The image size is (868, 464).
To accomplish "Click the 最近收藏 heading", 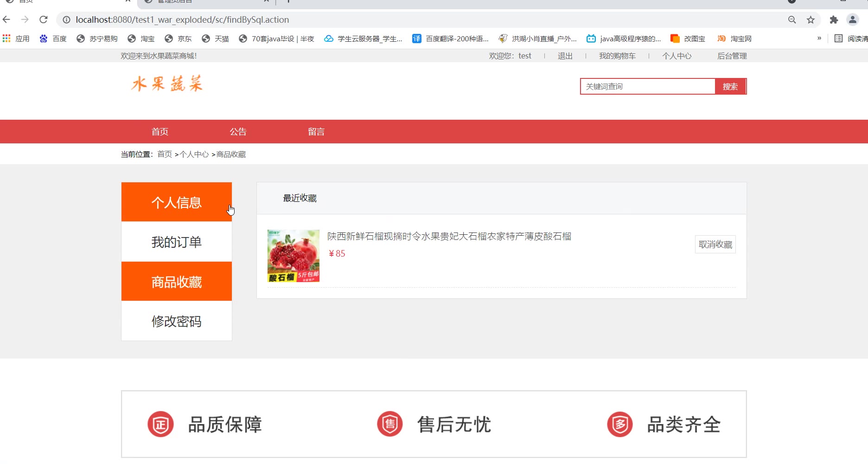I will click(x=300, y=198).
